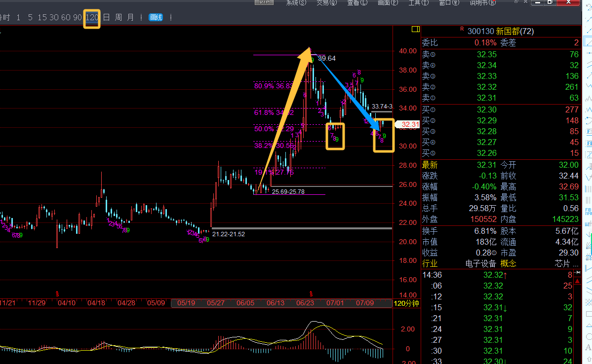
Task: Click the 80.9% 36.83 Fibonacci label
Action: (274, 86)
